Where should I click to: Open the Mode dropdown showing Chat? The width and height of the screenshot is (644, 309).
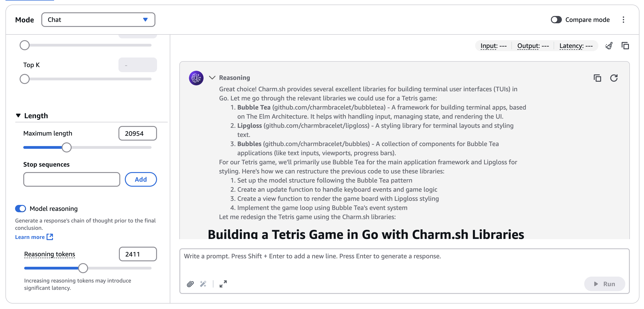(98, 20)
